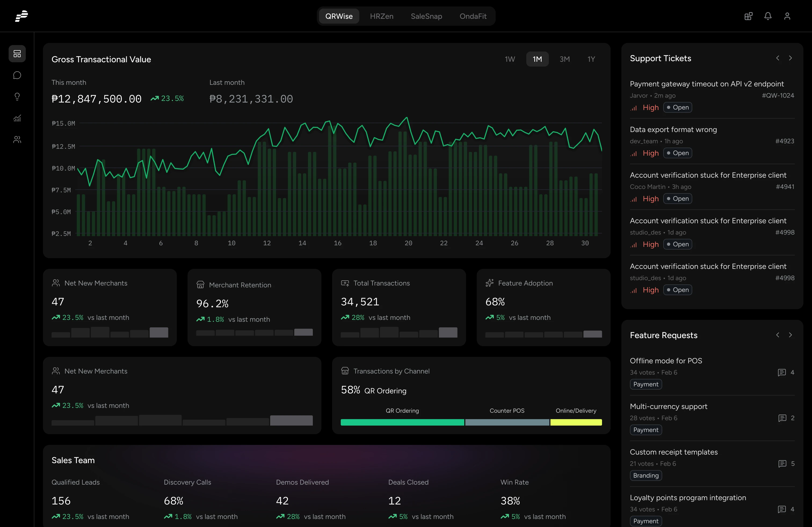Switch to the HRZen tab

click(x=382, y=16)
